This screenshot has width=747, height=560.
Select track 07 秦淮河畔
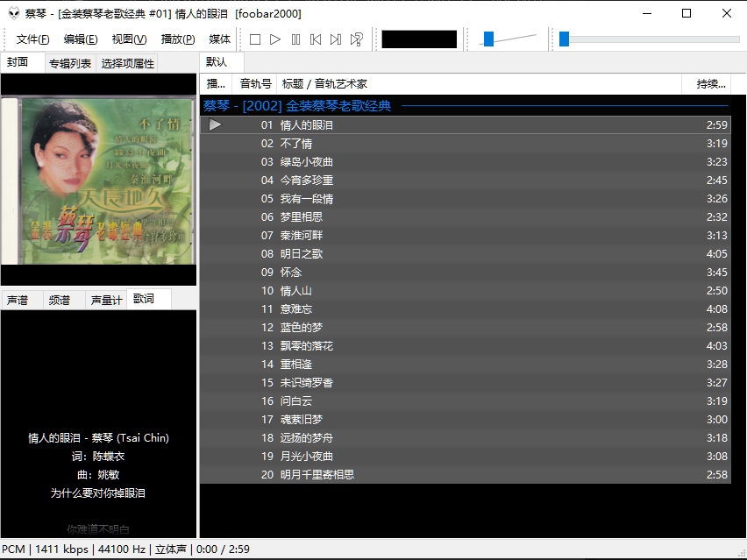(466, 235)
